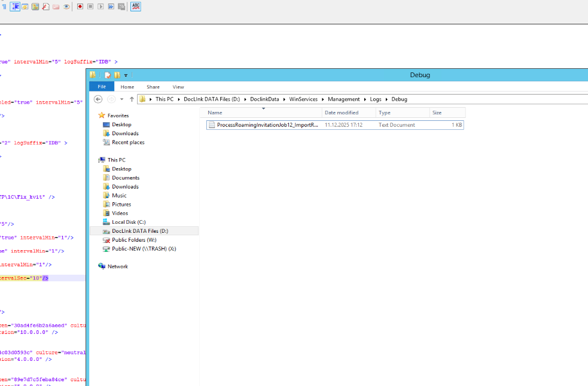Open the Home ribbon tab
This screenshot has height=386, width=588.
pos(127,87)
